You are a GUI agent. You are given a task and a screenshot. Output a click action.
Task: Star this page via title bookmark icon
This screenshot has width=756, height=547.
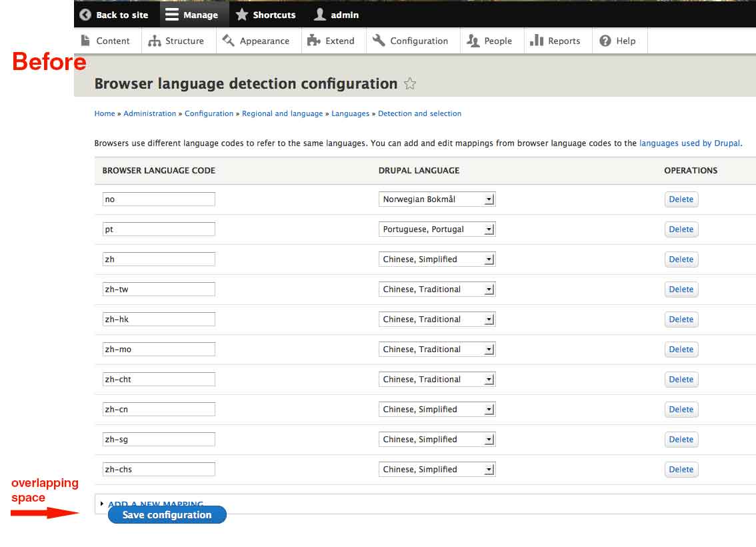coord(410,83)
